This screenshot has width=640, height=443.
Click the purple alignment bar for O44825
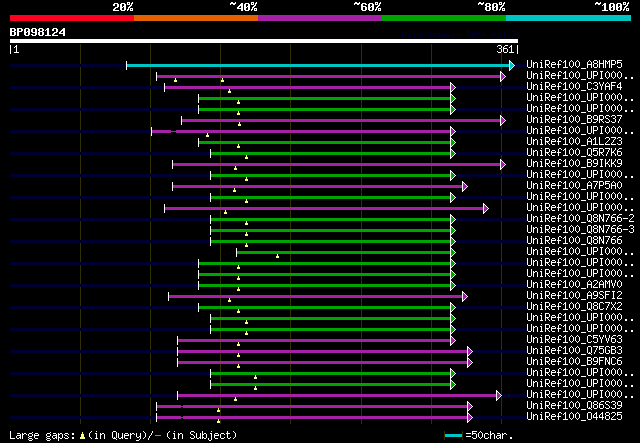coord(312,417)
